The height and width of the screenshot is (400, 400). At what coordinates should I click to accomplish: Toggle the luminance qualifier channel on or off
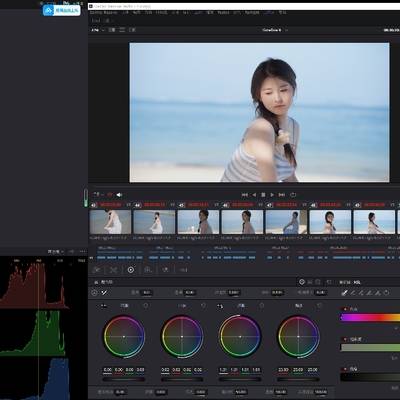coord(345,369)
